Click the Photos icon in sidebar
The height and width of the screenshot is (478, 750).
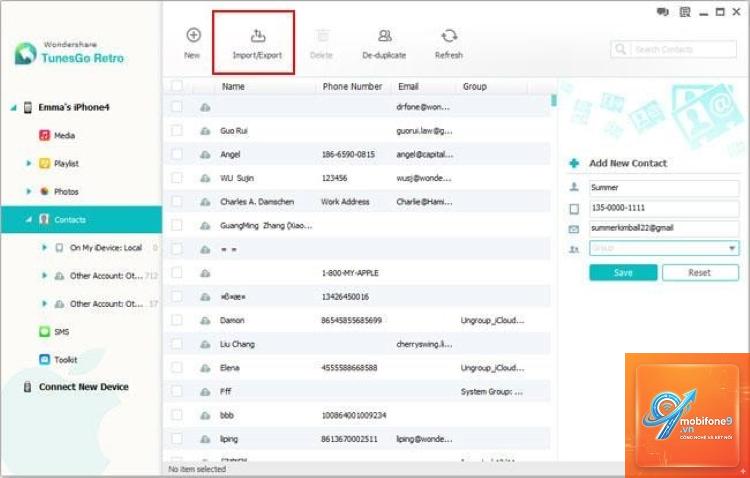44,191
